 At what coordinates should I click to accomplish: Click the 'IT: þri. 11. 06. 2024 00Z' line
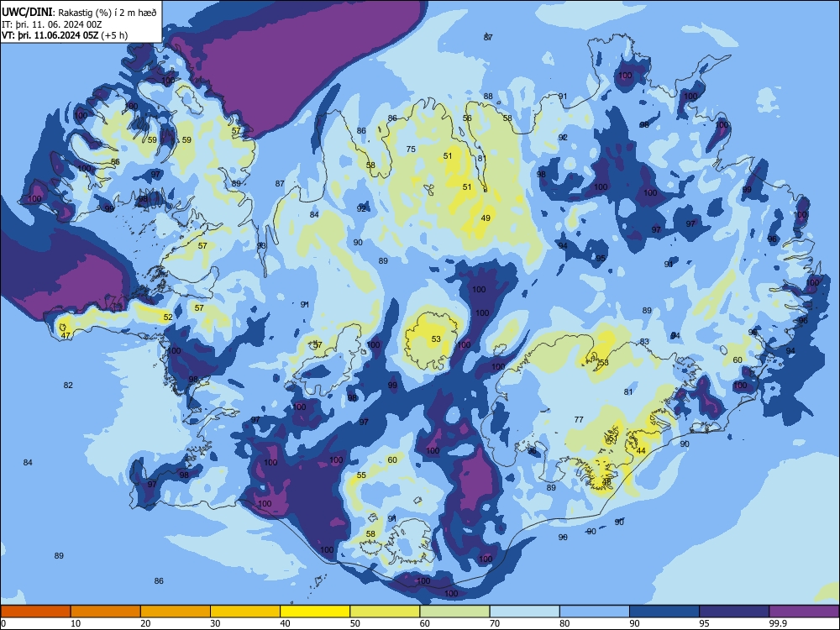pos(52,24)
